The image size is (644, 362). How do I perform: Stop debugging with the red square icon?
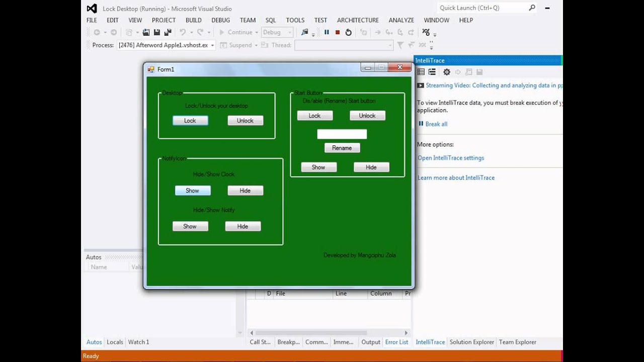click(x=338, y=32)
